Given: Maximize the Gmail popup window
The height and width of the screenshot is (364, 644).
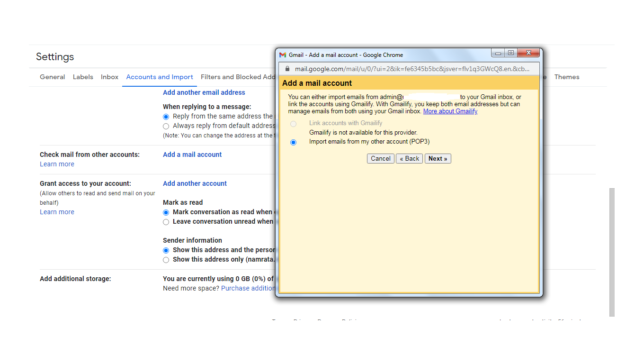Looking at the screenshot, I should click(510, 53).
